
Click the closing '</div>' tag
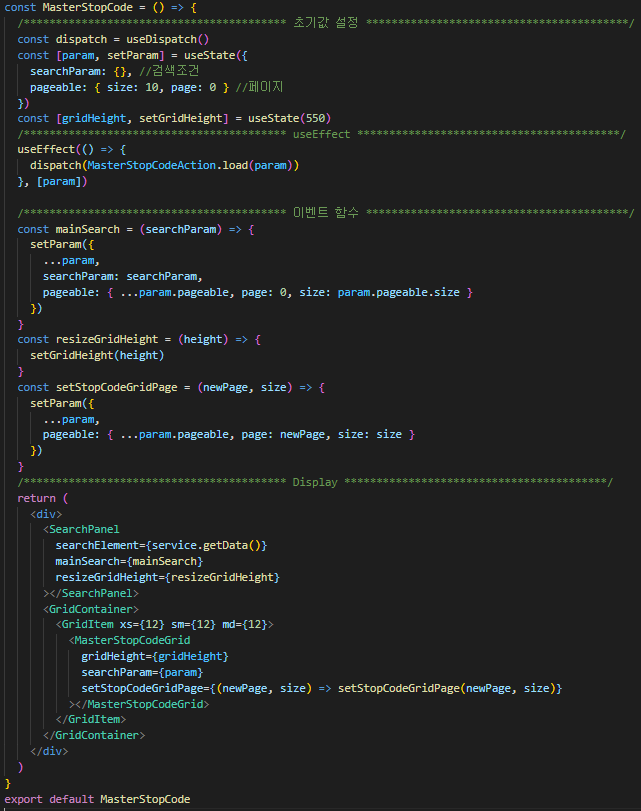49,752
